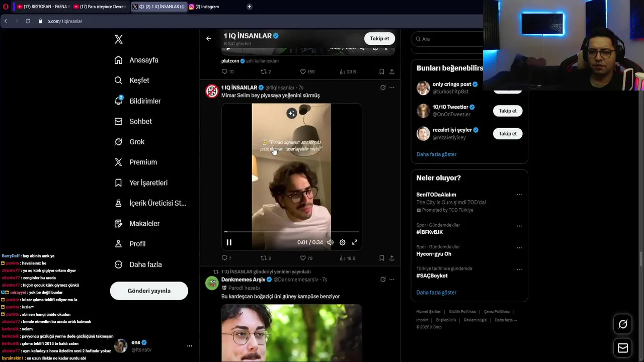Image resolution: width=644 pixels, height=362 pixels.
Task: Open more options on Dankmemes Arşiv post
Action: (392, 280)
